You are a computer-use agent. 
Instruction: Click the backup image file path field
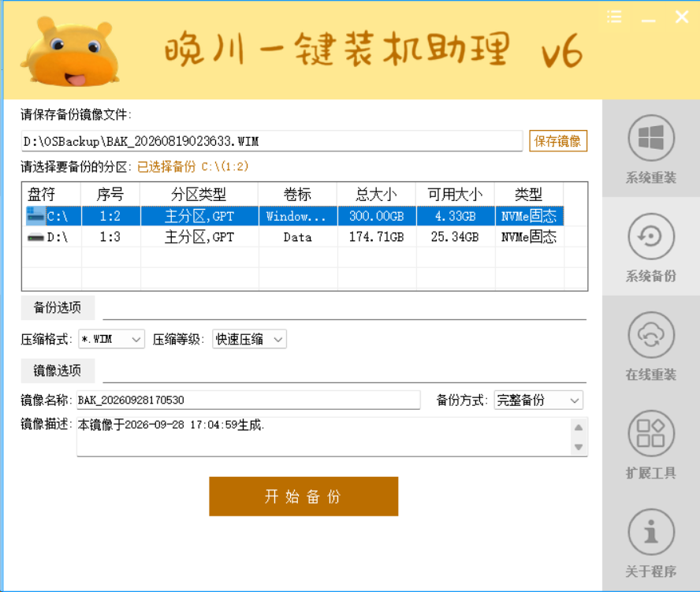(x=271, y=141)
